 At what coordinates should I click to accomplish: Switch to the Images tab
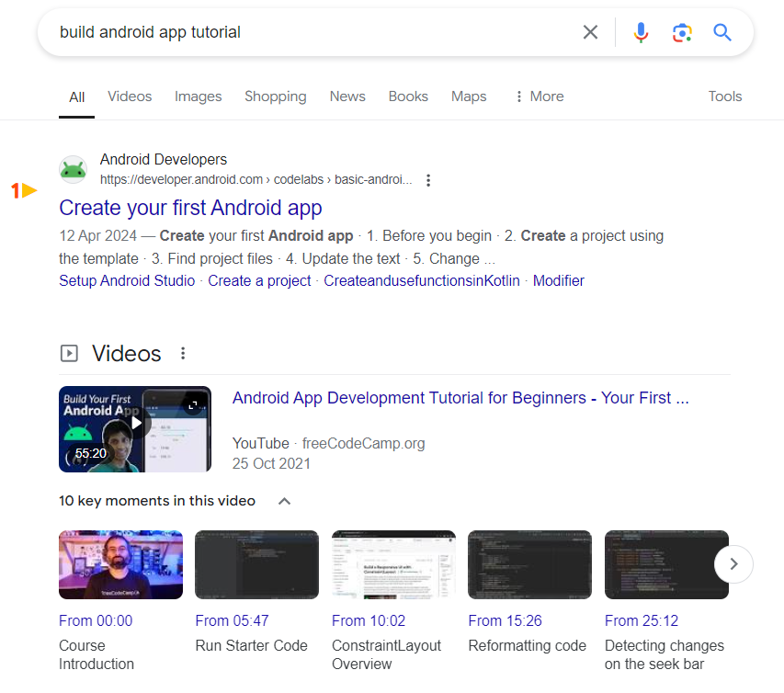point(198,97)
